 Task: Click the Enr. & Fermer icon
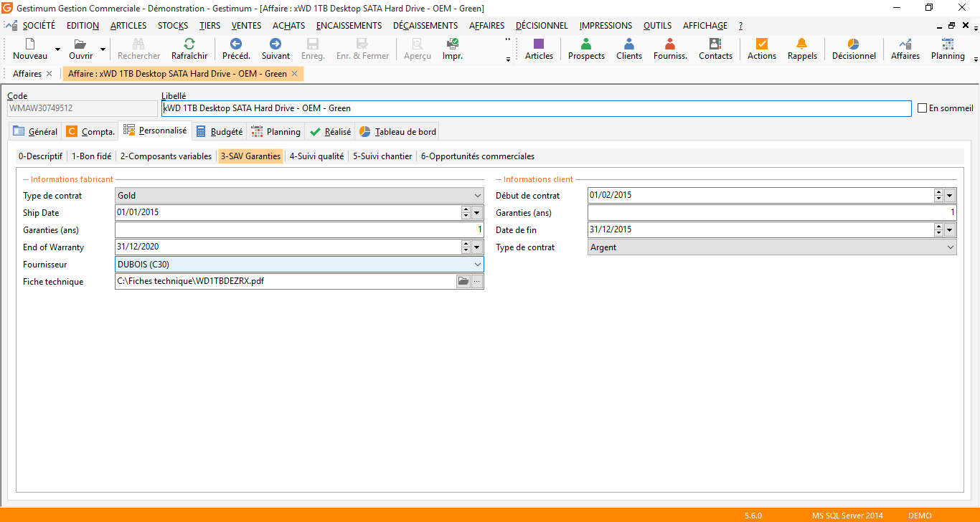tap(362, 44)
